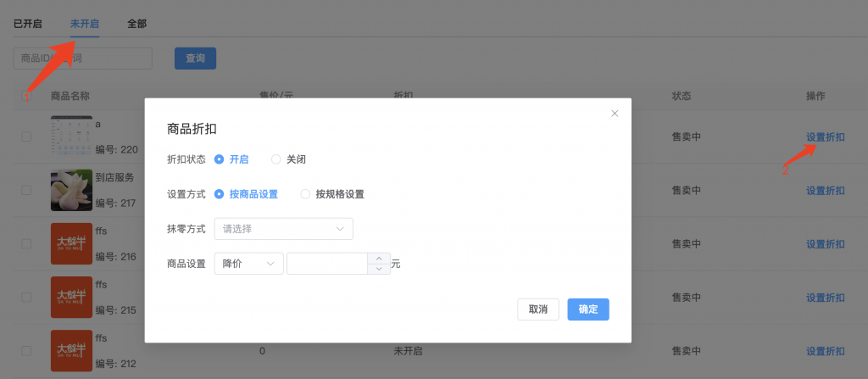Switch to the 全部 tab

click(x=136, y=25)
